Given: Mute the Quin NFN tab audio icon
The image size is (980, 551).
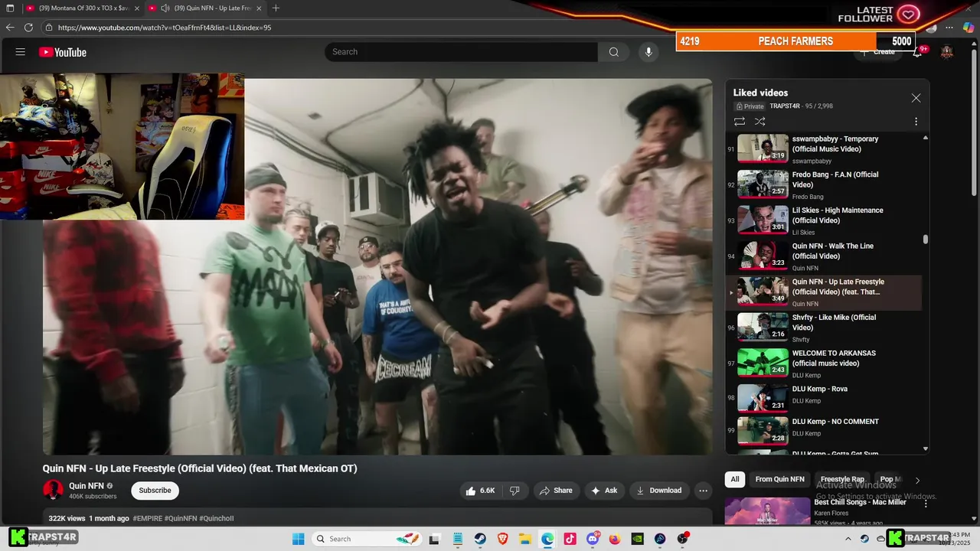Looking at the screenshot, I should click(165, 8).
